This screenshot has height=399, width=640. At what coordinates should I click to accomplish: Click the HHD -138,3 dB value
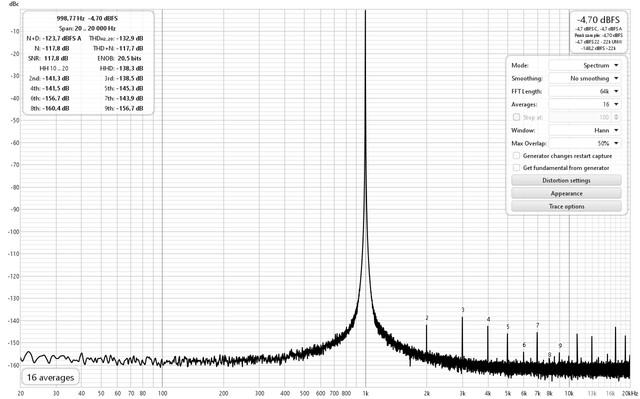(x=129, y=69)
